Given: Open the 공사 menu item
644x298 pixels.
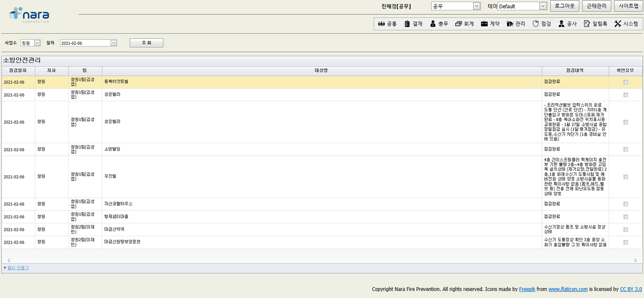Looking at the screenshot, I should [568, 24].
